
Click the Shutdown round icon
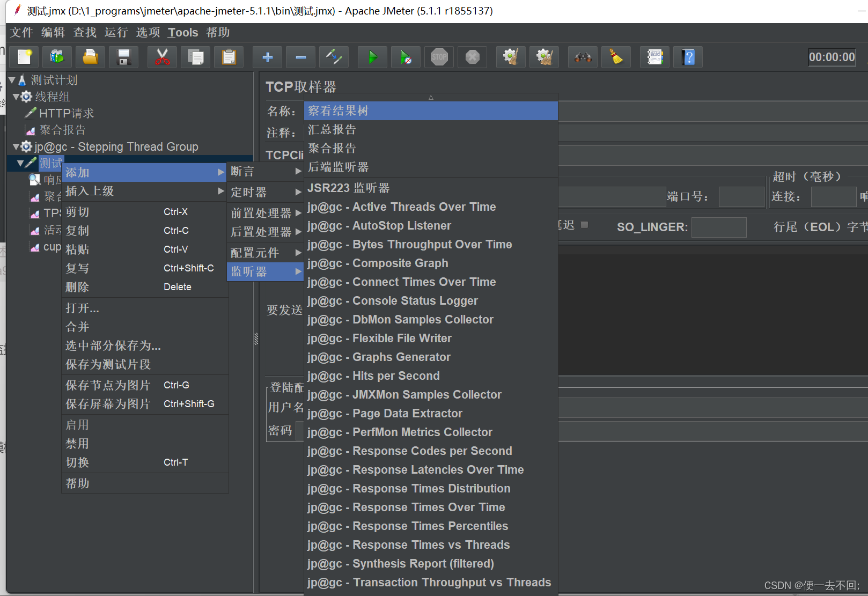(472, 57)
